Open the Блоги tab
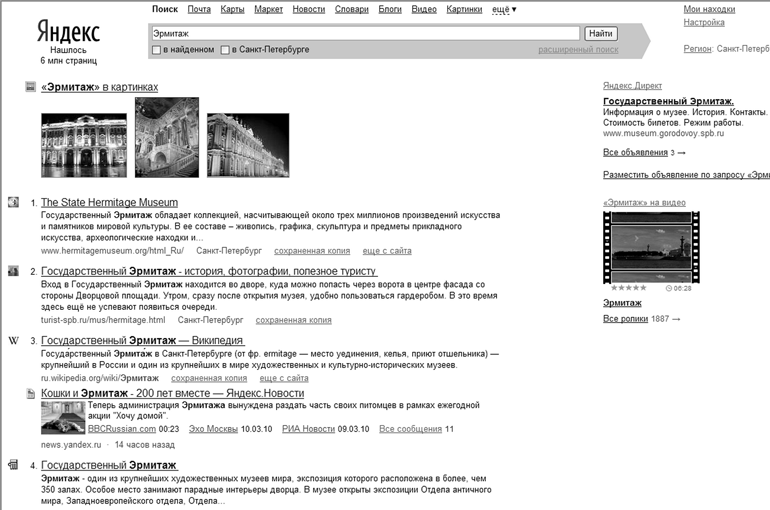770x510 pixels. click(390, 9)
